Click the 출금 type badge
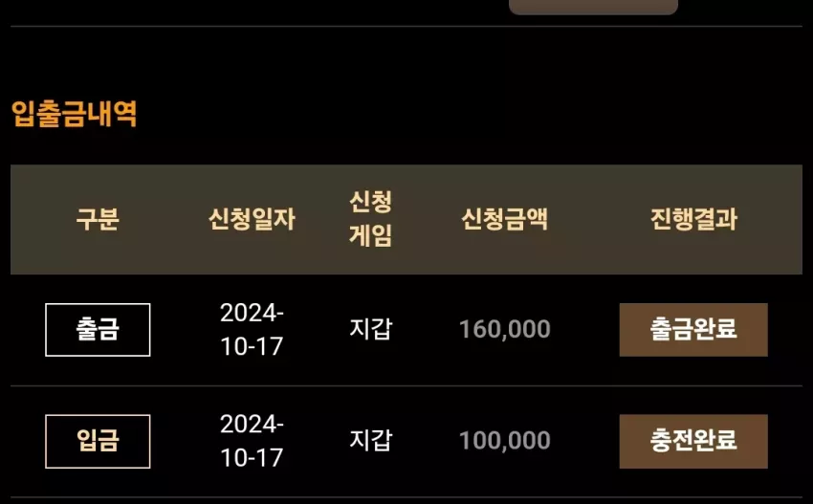Image resolution: width=813 pixels, height=504 pixels. click(x=98, y=330)
